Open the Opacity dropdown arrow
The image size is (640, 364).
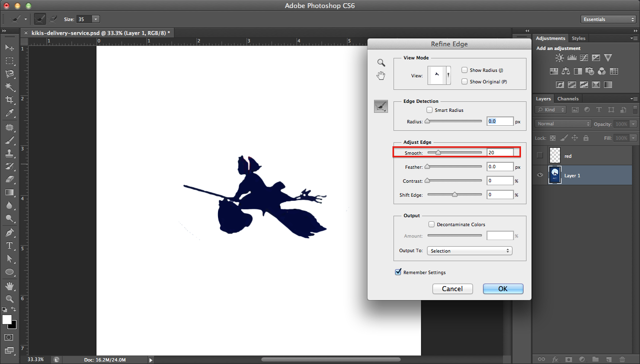(633, 124)
